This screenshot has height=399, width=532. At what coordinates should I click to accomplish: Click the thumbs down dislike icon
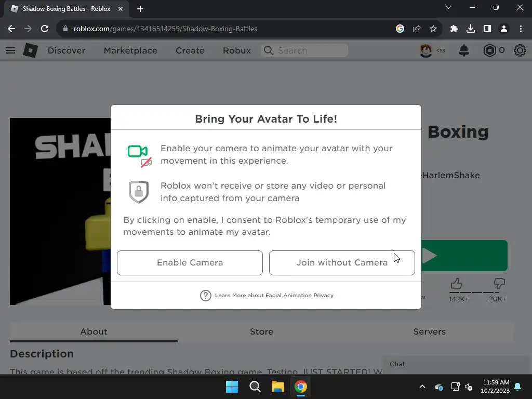(x=499, y=284)
